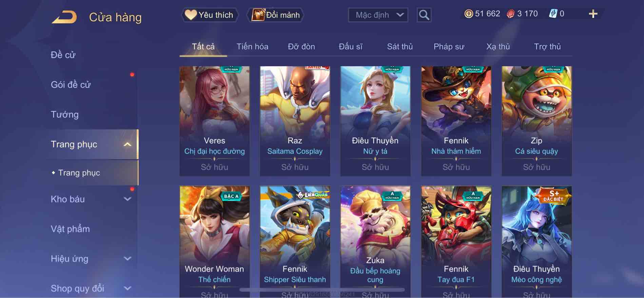
Task: Select the Tiến hóa tab
Action: pyautogui.click(x=252, y=46)
